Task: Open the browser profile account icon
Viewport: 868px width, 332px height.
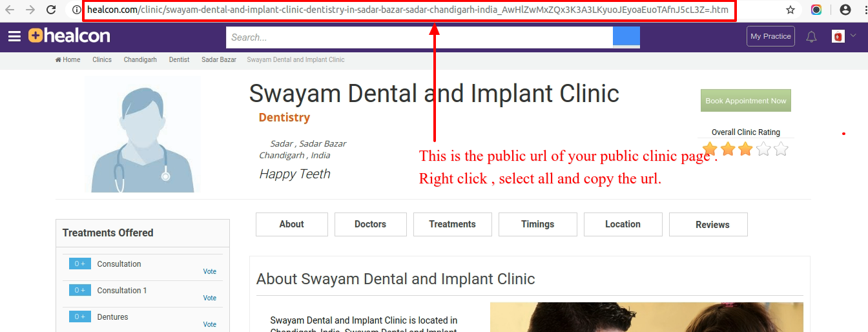Action: (x=845, y=10)
